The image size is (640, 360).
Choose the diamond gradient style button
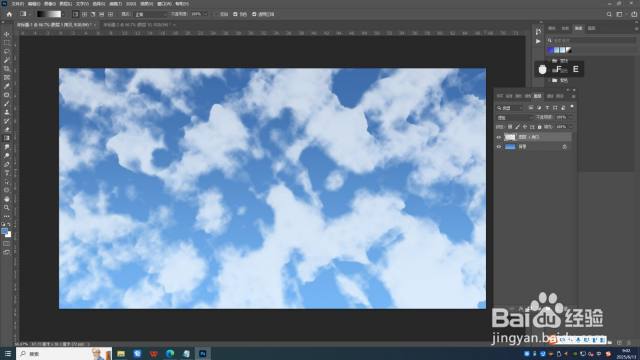[x=110, y=14]
